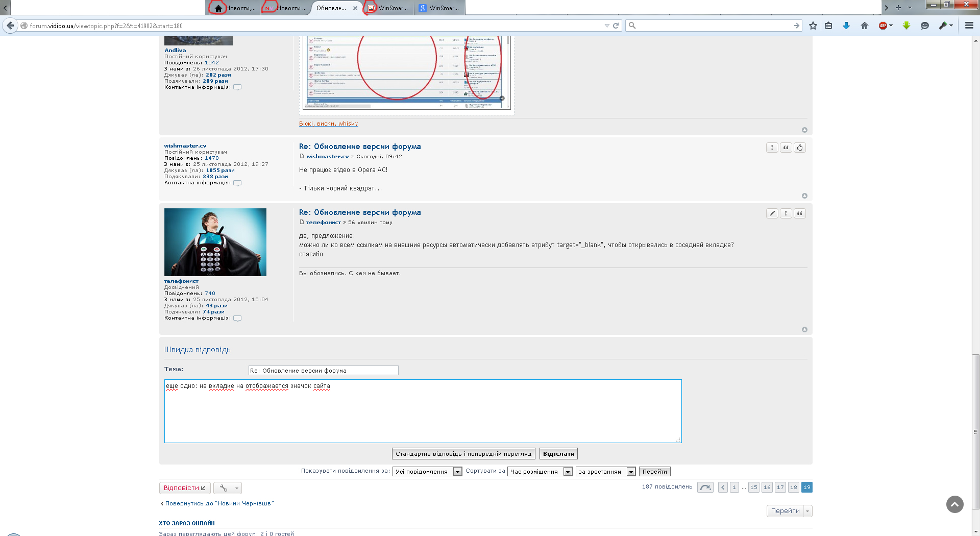Viewport: 980px width, 536px height.
Task: Open the Firefox hamburger menu
Action: point(969,26)
